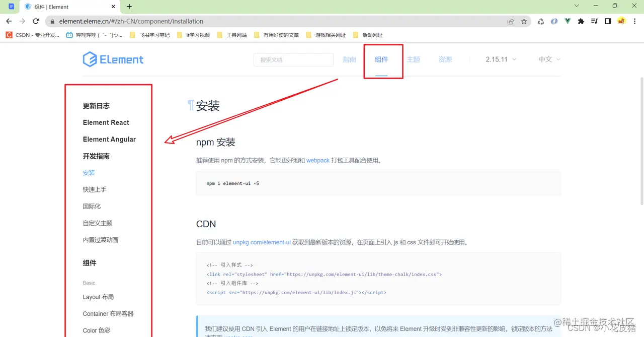Follow the webpack link
The height and width of the screenshot is (337, 644).
318,160
